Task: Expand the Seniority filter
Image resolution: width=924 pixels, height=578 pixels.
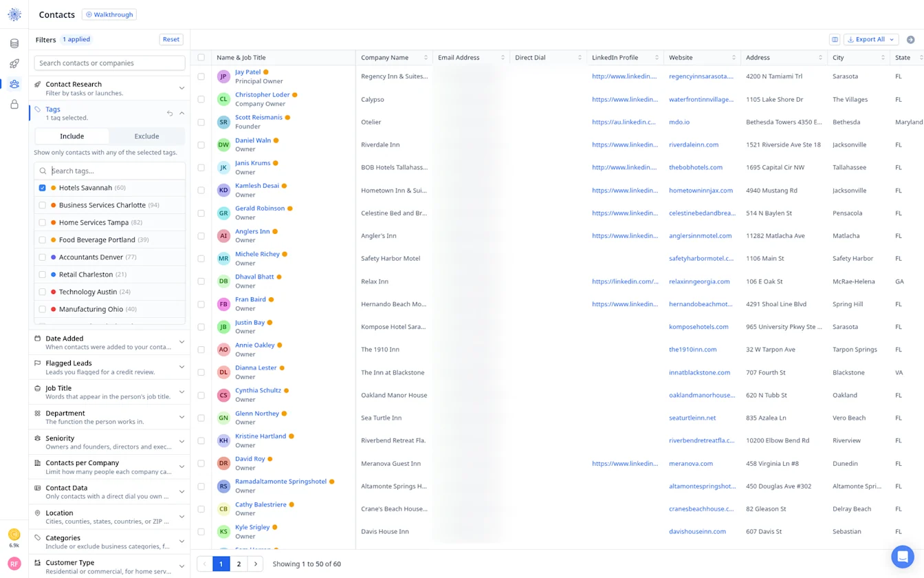Action: (109, 442)
